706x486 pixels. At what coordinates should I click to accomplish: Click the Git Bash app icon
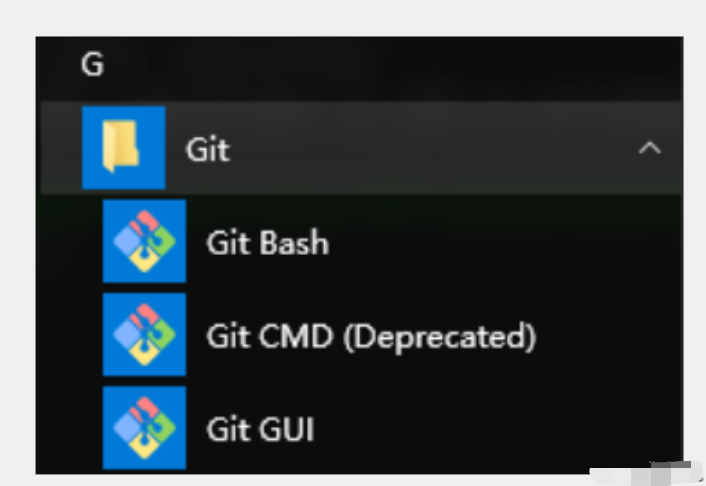(x=144, y=241)
